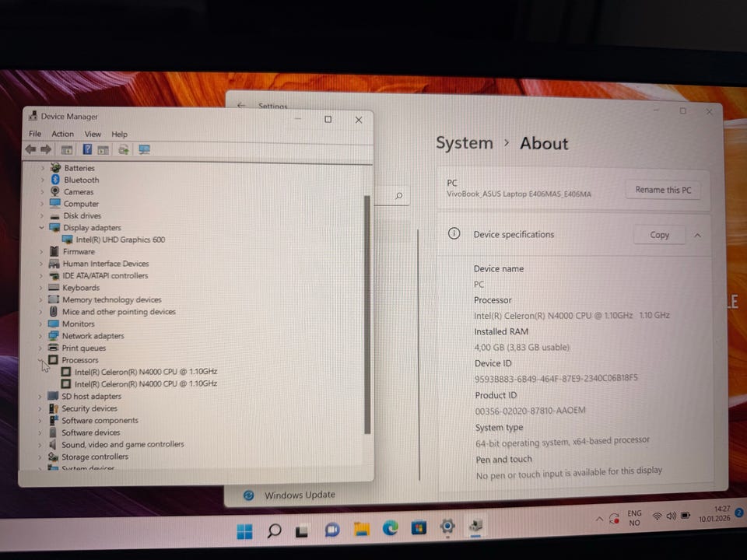The width and height of the screenshot is (747, 560).
Task: Open the View menu in Device Manager
Action: (x=93, y=134)
